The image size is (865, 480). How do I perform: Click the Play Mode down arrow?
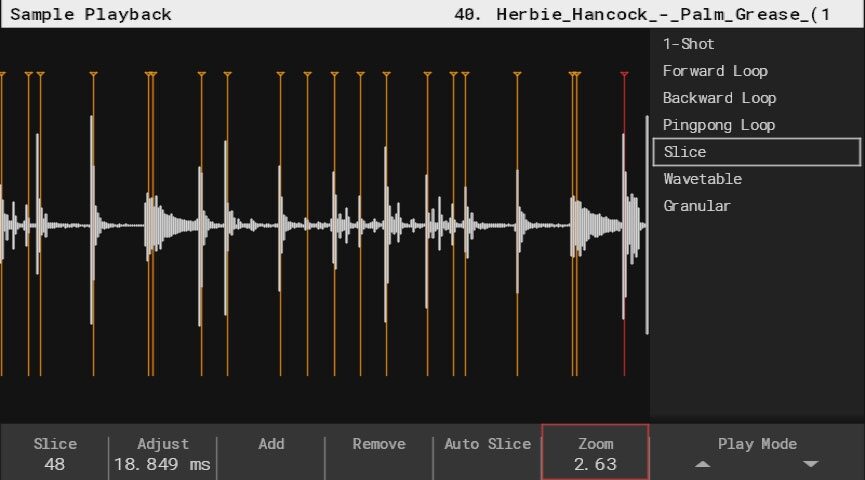click(810, 465)
